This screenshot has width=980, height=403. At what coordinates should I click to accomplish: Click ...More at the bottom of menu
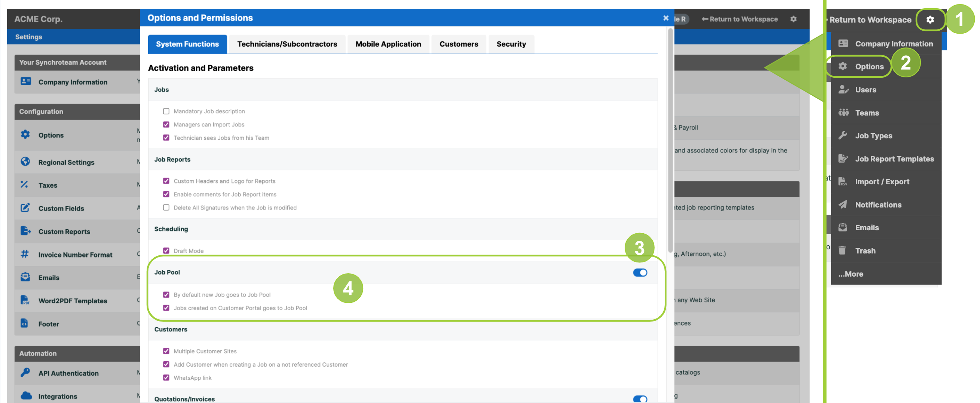pyautogui.click(x=851, y=274)
